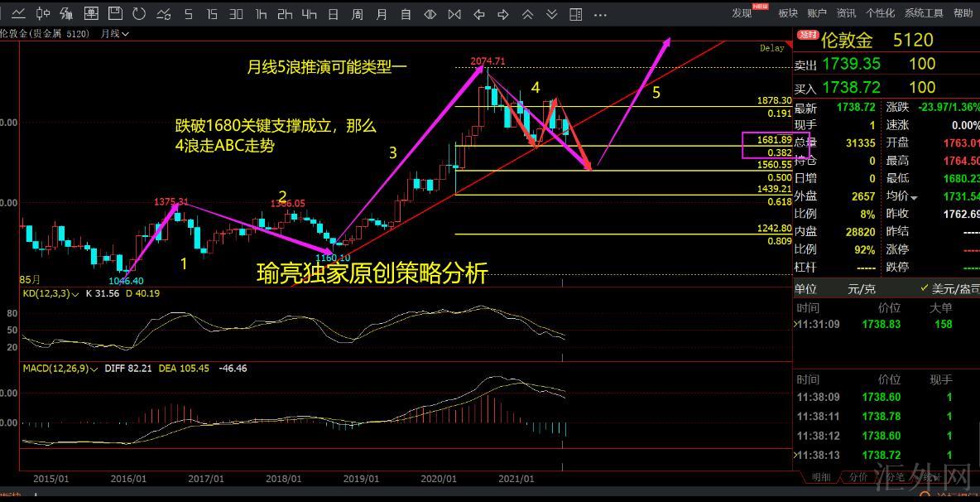Select the 15-minute period

click(212, 13)
